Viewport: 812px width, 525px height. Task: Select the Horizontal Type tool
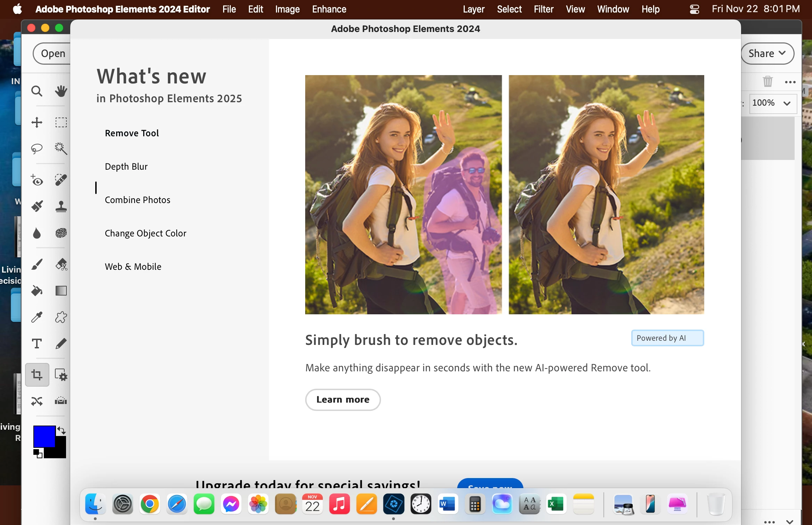click(x=36, y=344)
